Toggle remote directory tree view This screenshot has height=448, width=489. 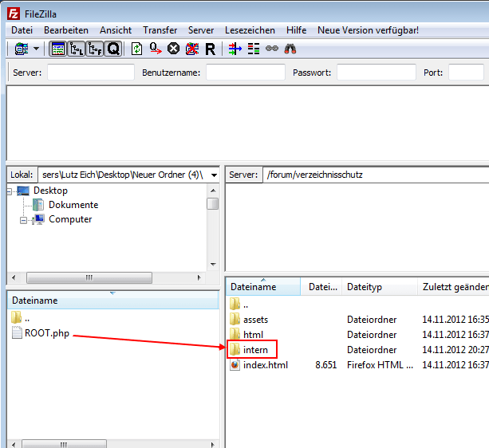94,49
